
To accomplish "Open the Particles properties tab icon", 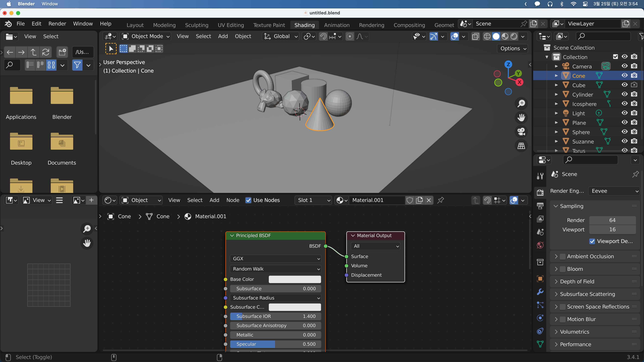I will pyautogui.click(x=540, y=305).
